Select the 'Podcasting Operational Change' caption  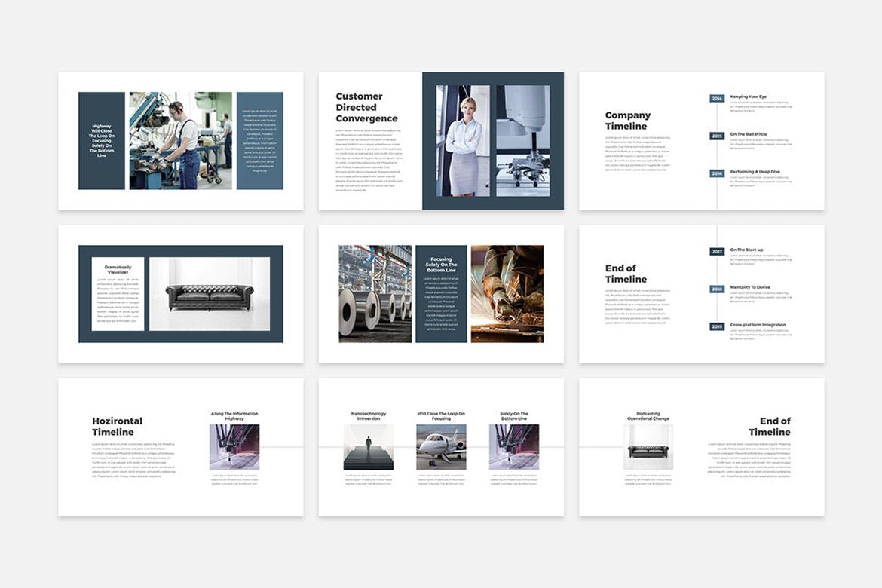pos(648,416)
